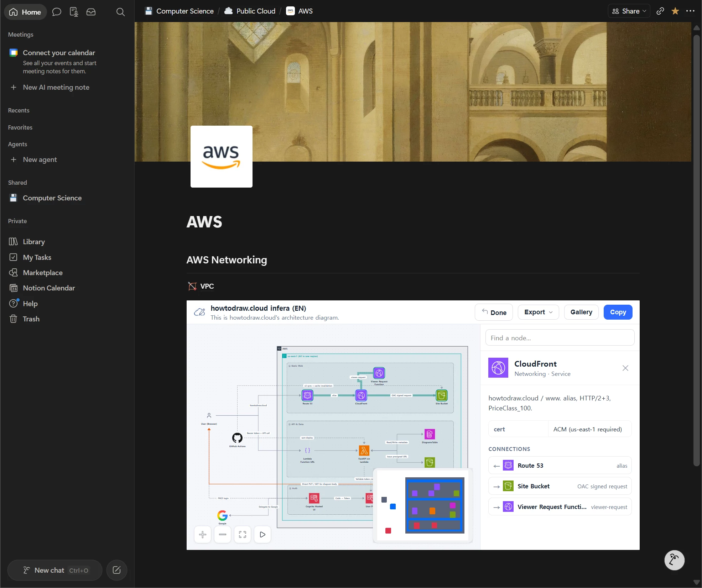Go to Computer Science breadcrumb
Viewport: 702px width, 588px height.
click(x=180, y=11)
